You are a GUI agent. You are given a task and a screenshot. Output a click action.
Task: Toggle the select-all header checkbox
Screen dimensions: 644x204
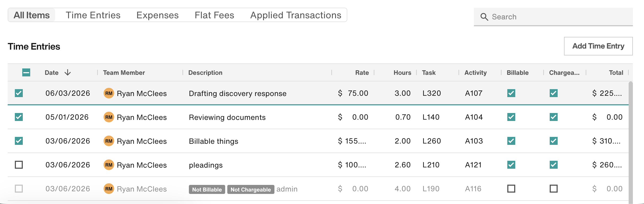point(26,72)
